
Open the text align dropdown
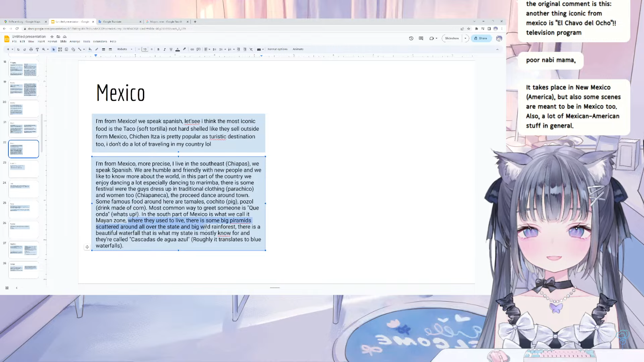pyautogui.click(x=207, y=49)
